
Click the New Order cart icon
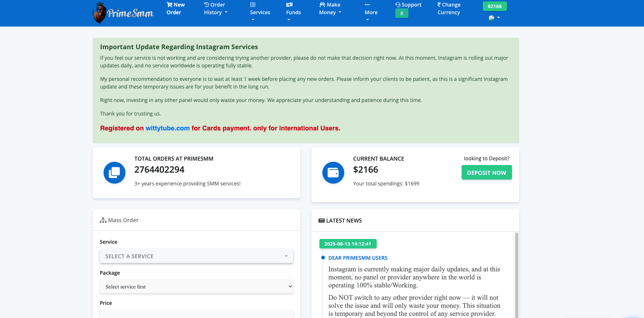pyautogui.click(x=169, y=5)
